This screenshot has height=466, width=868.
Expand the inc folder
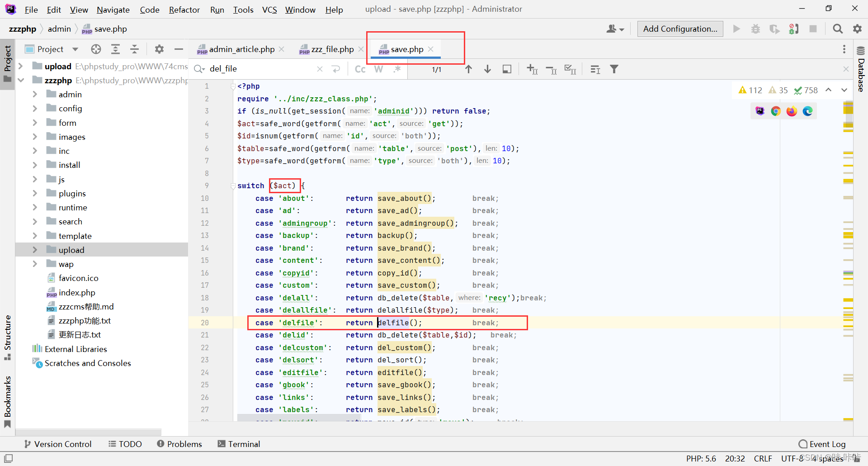click(35, 151)
